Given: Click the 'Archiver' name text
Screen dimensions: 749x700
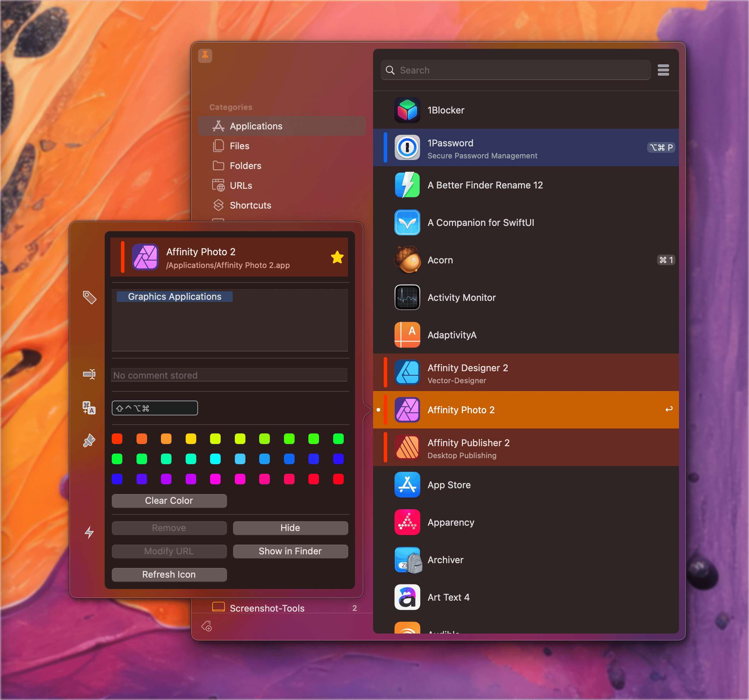Looking at the screenshot, I should (445, 560).
